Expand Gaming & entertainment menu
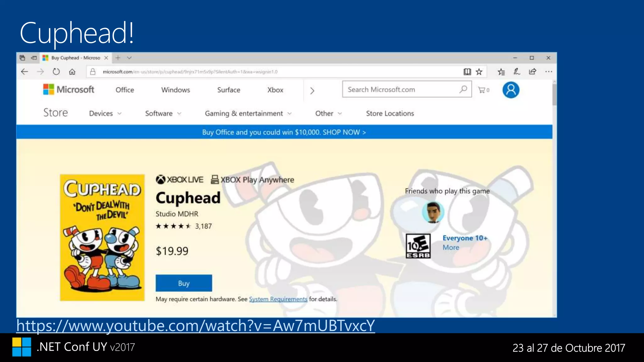This screenshot has height=362, width=644. 248,113
